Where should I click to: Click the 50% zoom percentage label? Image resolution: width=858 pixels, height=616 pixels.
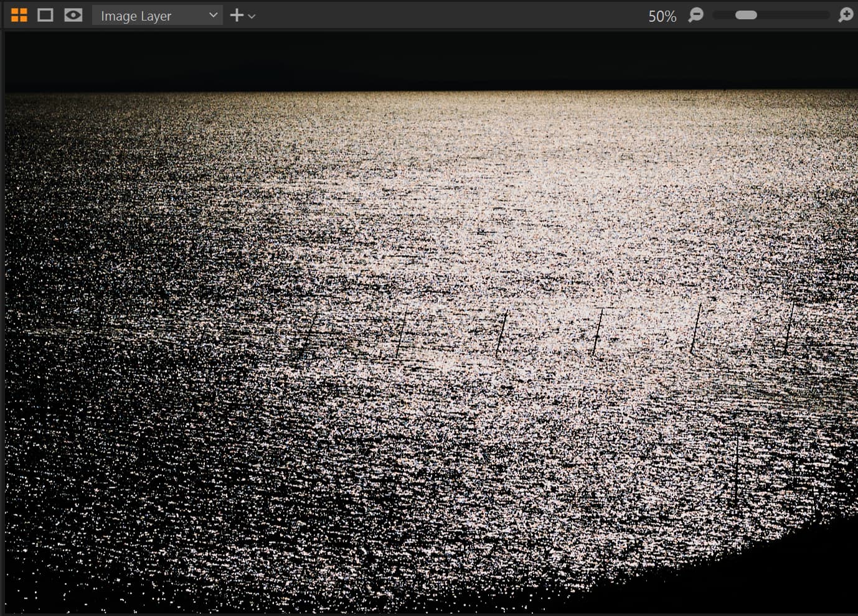(662, 16)
